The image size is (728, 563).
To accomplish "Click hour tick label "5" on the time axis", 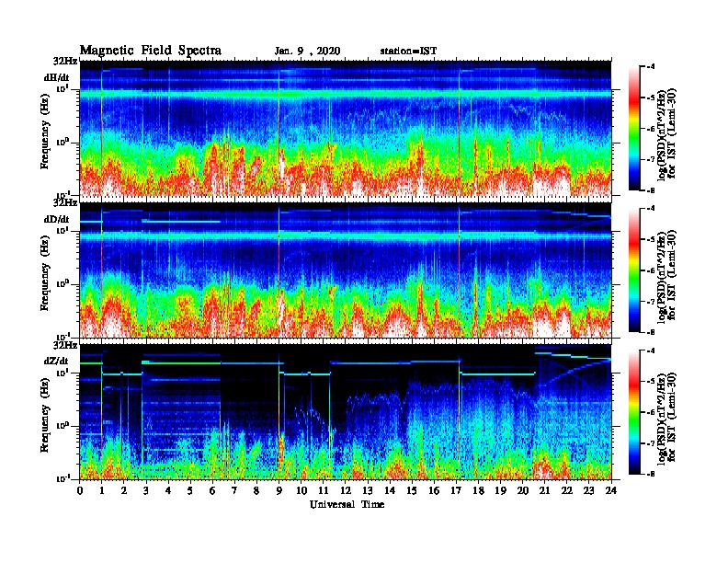I will [x=190, y=490].
